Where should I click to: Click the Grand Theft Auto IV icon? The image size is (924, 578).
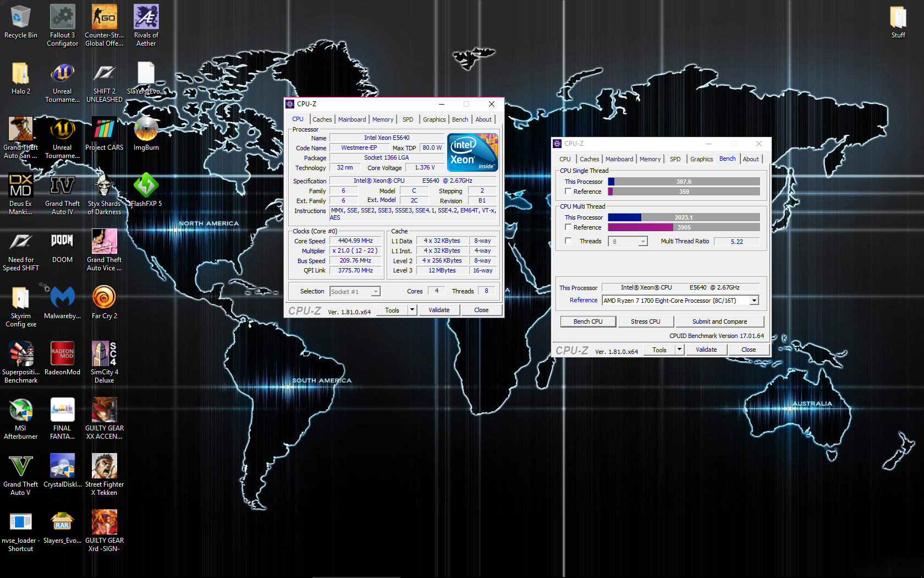pyautogui.click(x=62, y=194)
